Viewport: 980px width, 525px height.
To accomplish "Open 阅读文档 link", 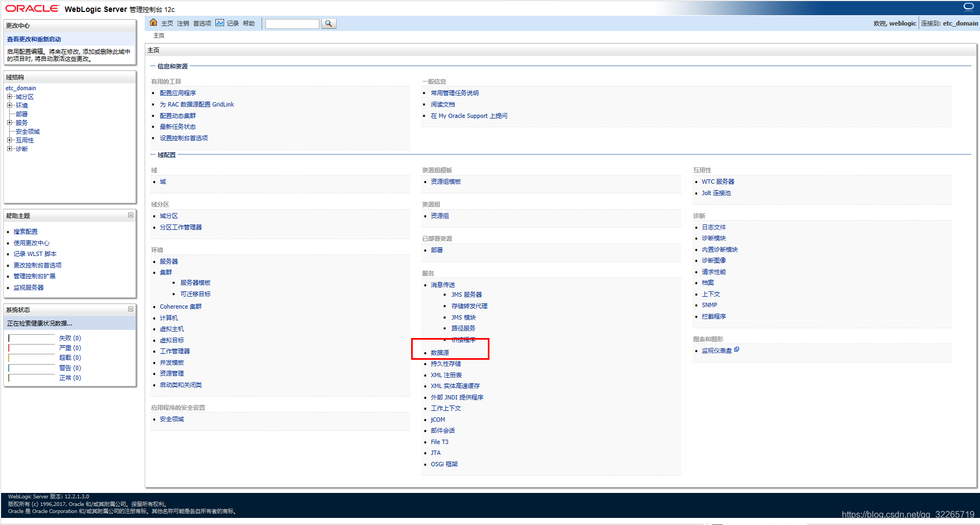I will 443,104.
